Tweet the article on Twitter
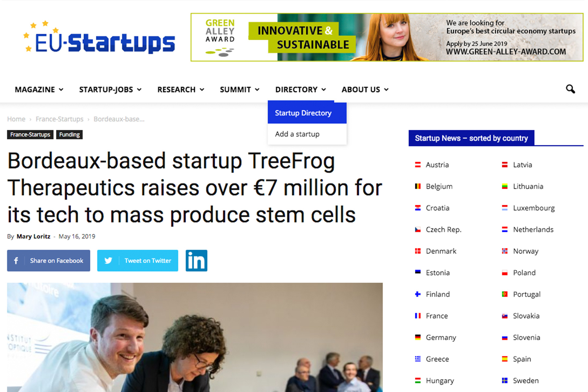Image resolution: width=588 pixels, height=392 pixels. pos(138,261)
